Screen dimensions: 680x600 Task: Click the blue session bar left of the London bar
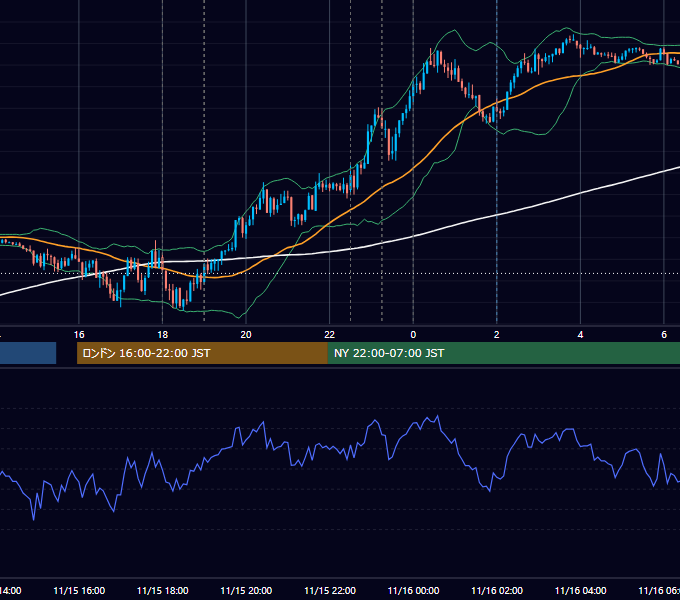(28, 353)
